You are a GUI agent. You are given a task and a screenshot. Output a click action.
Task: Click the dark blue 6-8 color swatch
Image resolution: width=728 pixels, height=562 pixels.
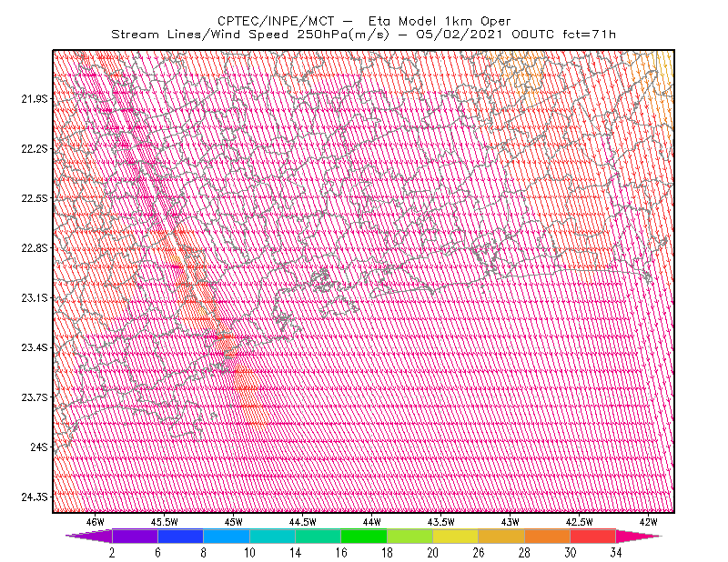[180, 536]
